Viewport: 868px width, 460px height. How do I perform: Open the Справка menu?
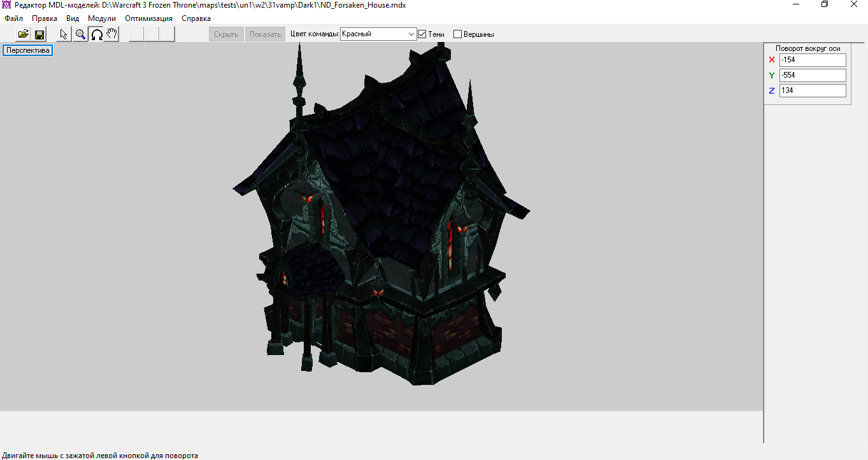[196, 18]
